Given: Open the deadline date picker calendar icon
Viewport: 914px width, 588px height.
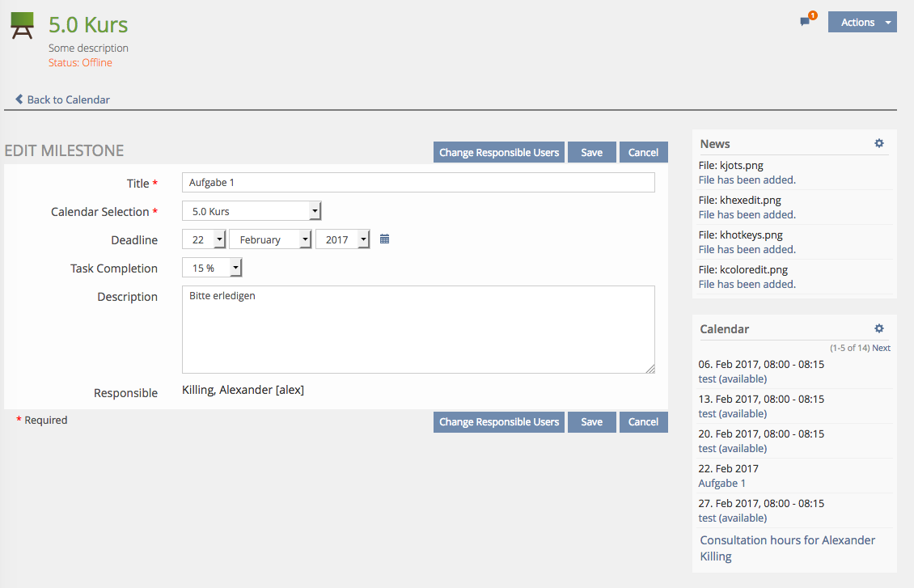Looking at the screenshot, I should [385, 239].
